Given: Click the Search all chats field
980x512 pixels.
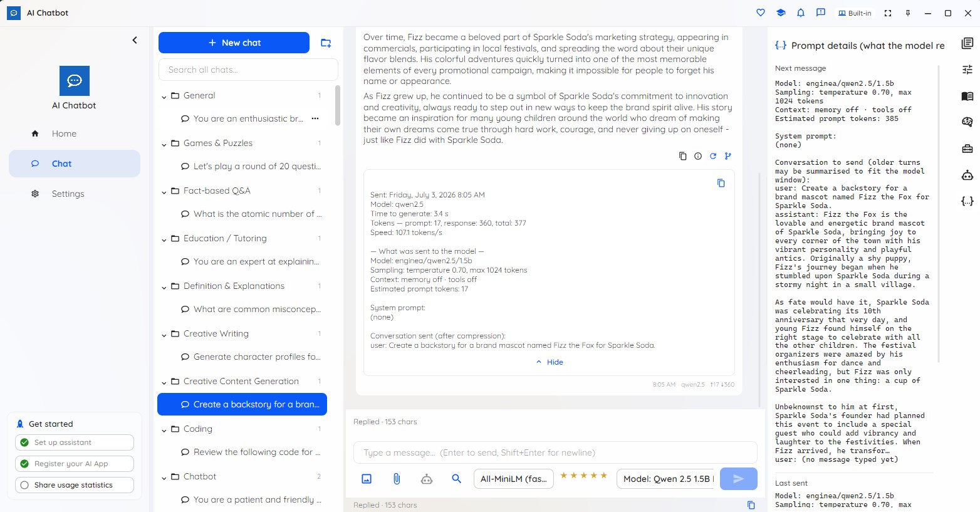Looking at the screenshot, I should point(249,70).
